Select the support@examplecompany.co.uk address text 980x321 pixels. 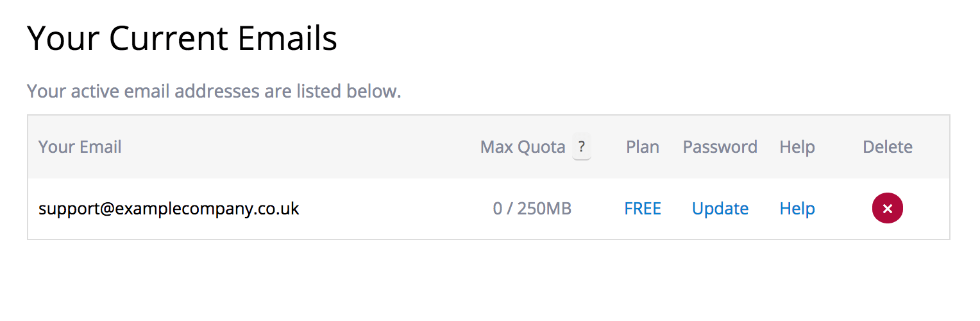[169, 209]
